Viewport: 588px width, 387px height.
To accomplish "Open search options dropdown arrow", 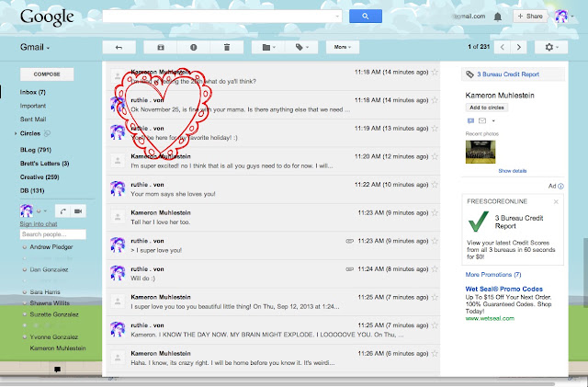I will point(337,17).
